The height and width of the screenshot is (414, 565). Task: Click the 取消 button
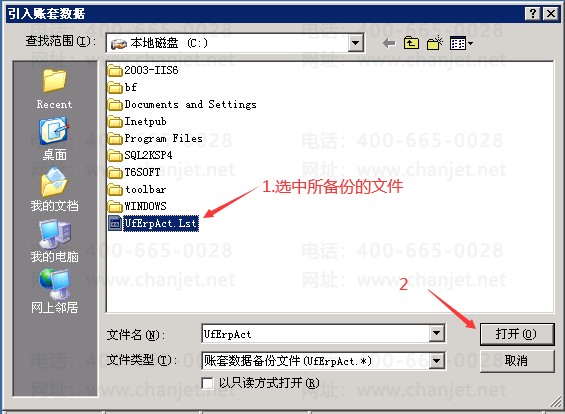pyautogui.click(x=517, y=361)
